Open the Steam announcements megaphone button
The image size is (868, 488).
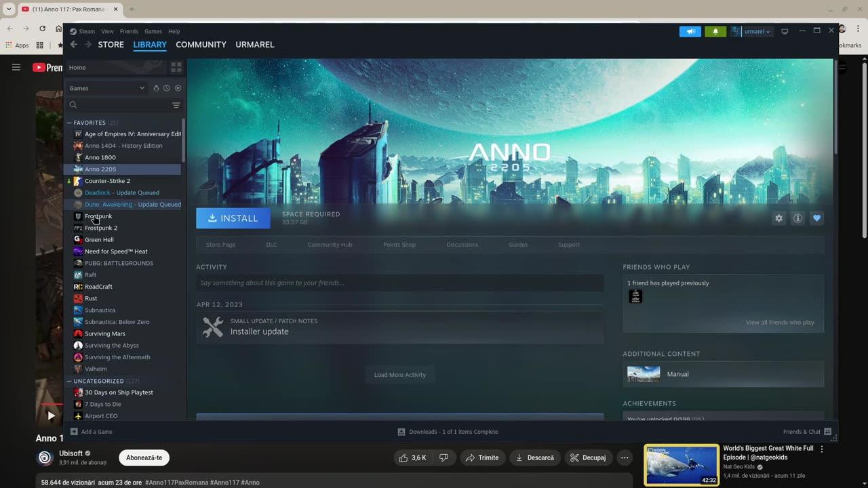click(x=690, y=31)
